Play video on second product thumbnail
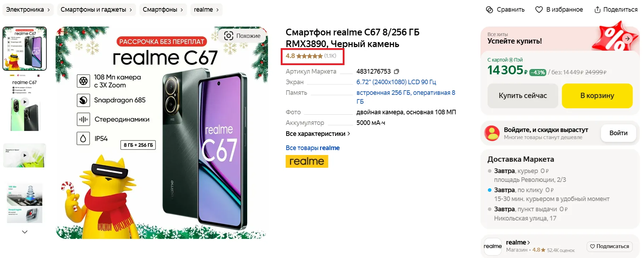644x258 pixels. pyautogui.click(x=25, y=102)
